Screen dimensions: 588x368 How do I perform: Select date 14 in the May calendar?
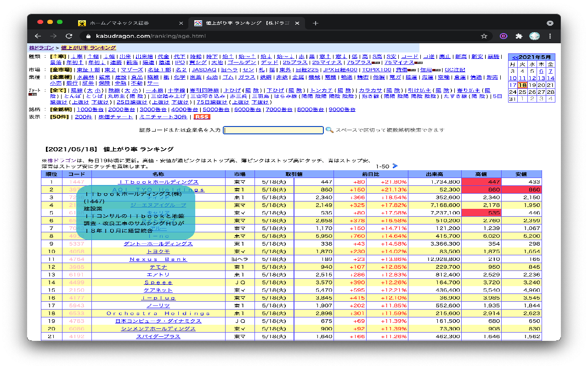click(x=550, y=78)
